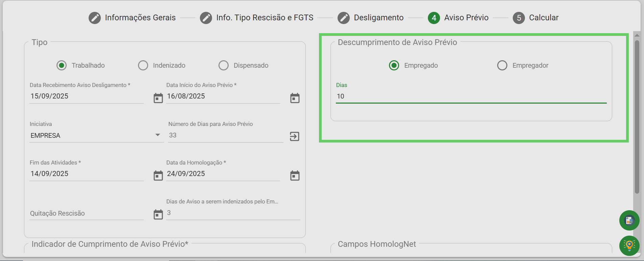Click the Indicador de Cumprimento de Aviso Prévio heading

coord(110,244)
